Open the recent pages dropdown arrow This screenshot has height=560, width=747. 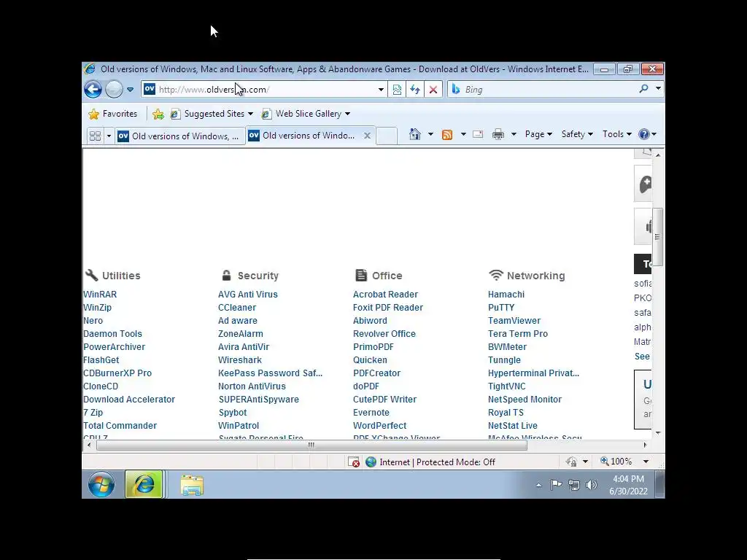(x=130, y=90)
